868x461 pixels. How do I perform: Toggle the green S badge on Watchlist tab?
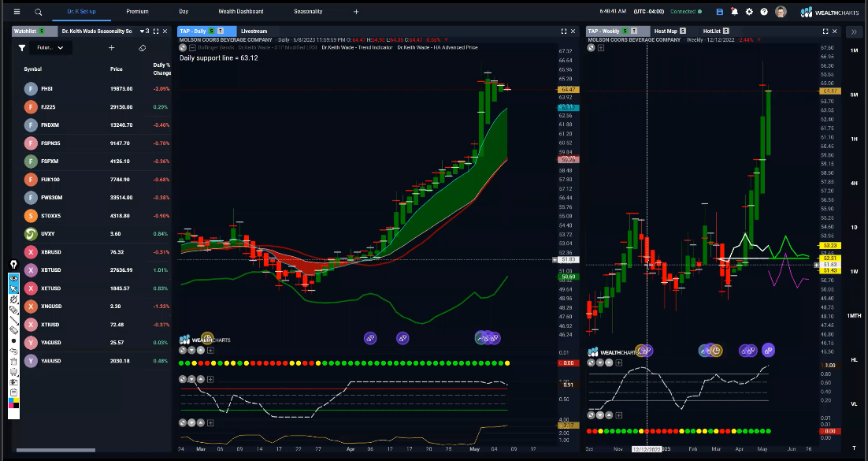(x=43, y=32)
